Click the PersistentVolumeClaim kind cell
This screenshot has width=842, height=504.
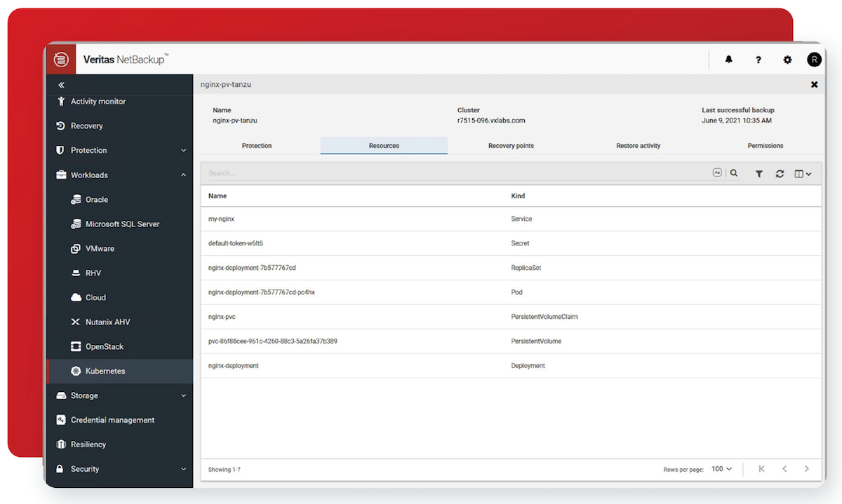click(x=544, y=317)
